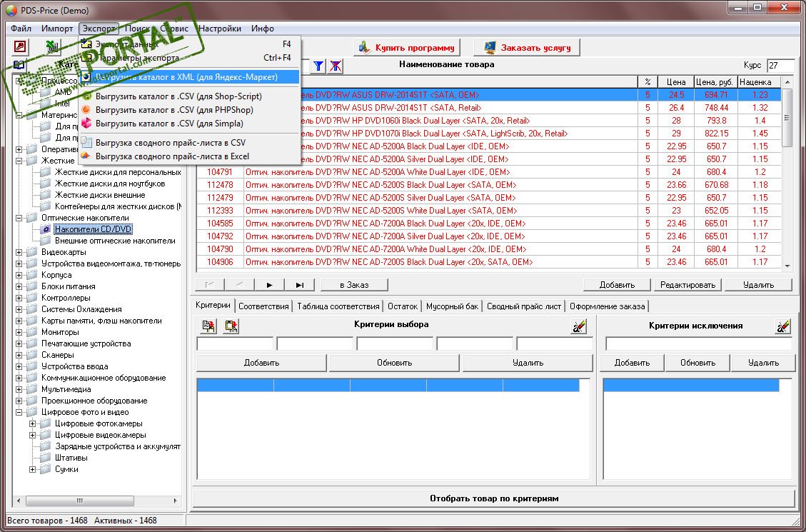Choose Выгрузить каталог в .CSV для Shop-Script
This screenshot has width=806, height=532.
click(x=189, y=96)
